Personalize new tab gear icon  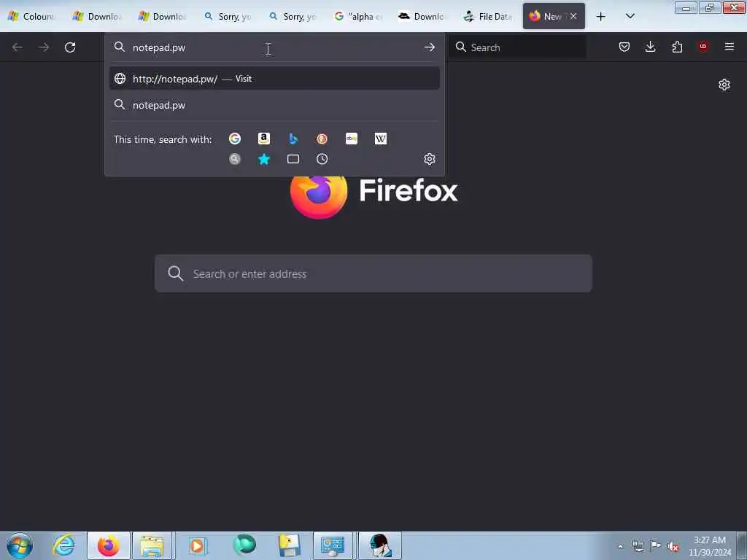tap(724, 85)
